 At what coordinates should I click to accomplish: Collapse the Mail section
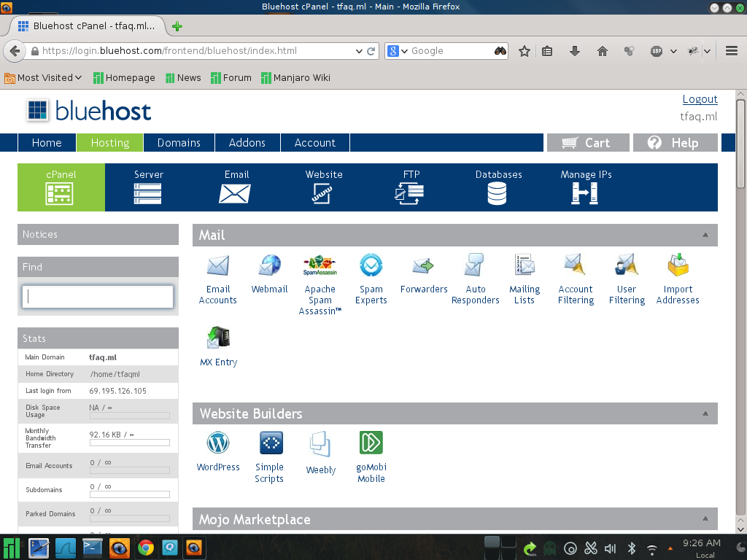pos(705,236)
